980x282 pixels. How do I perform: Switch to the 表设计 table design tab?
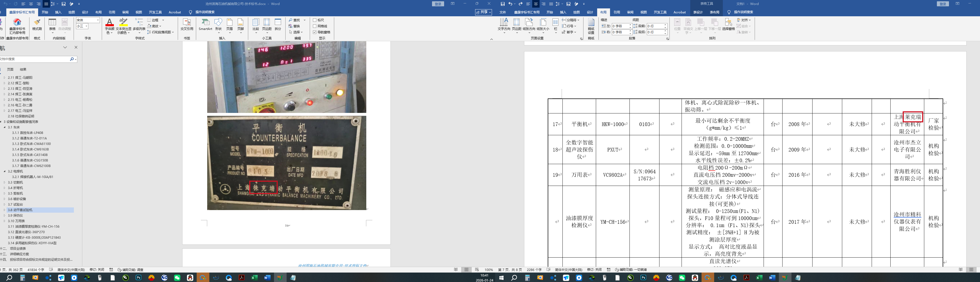[x=698, y=12]
